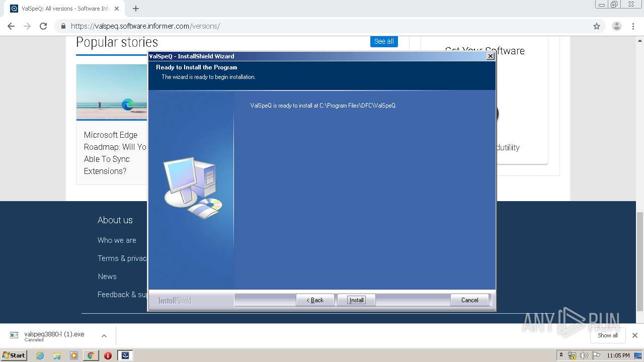The width and height of the screenshot is (644, 362).
Task: Click the address bar URL
Action: 145,26
